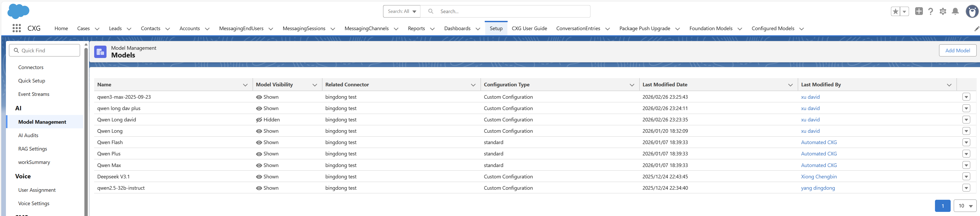Screen dimensions: 980x216
Task: Click the edit navigation pencil icon
Action: [976, 29]
